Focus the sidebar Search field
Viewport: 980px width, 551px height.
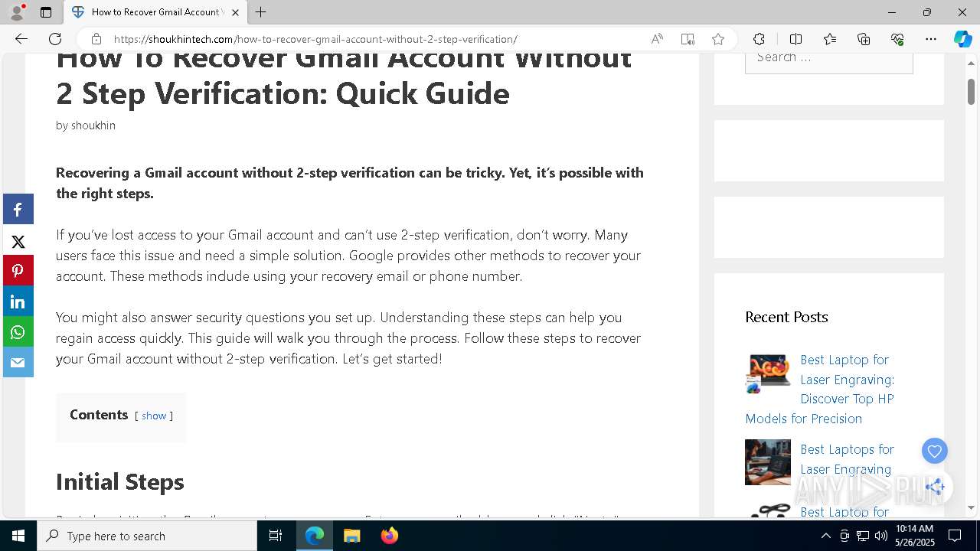(x=829, y=58)
